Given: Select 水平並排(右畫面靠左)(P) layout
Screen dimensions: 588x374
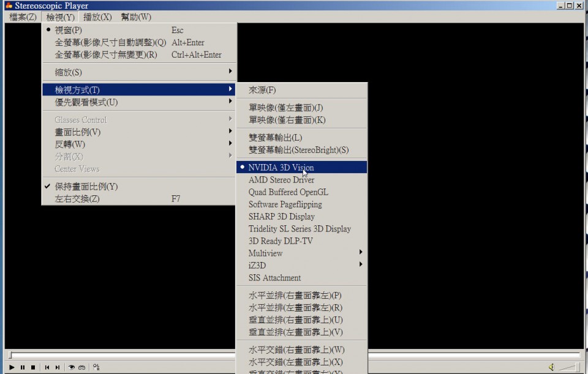Looking at the screenshot, I should click(x=301, y=295).
